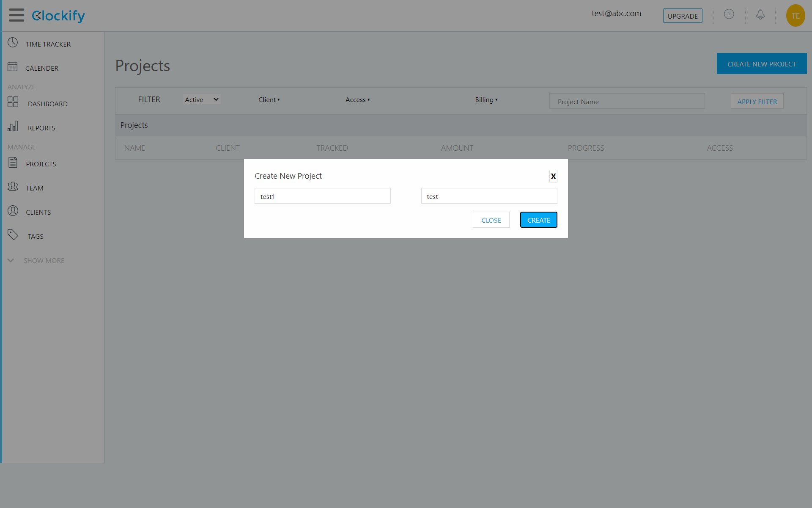Open the Billing filter dropdown
The height and width of the screenshot is (508, 812).
point(486,100)
